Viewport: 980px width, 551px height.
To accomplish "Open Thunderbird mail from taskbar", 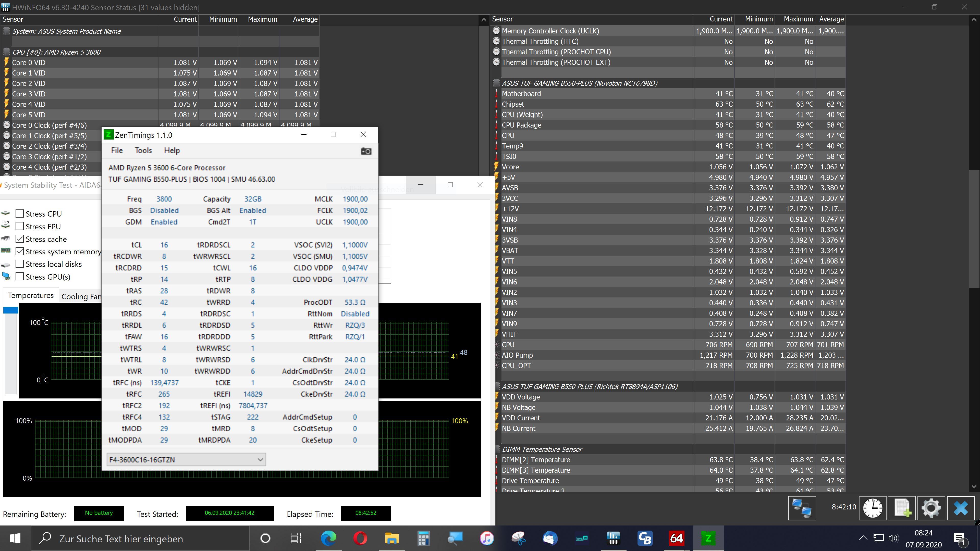I will coord(550,538).
